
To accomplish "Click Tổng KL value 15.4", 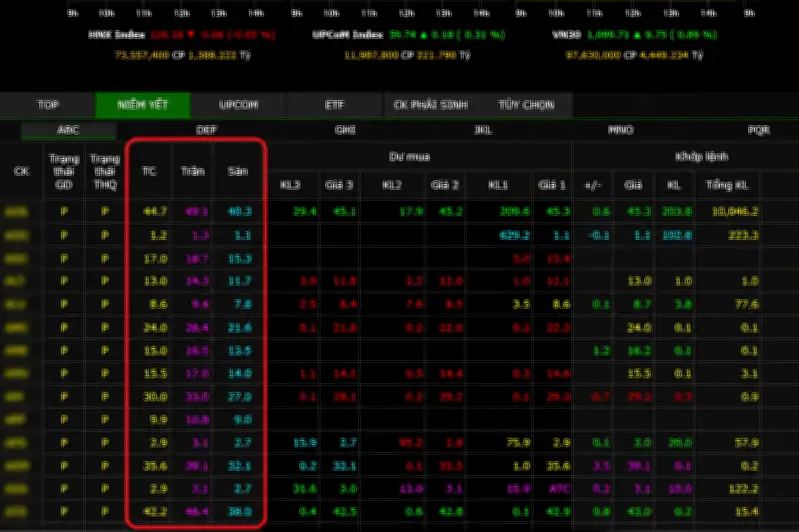I will tap(747, 512).
